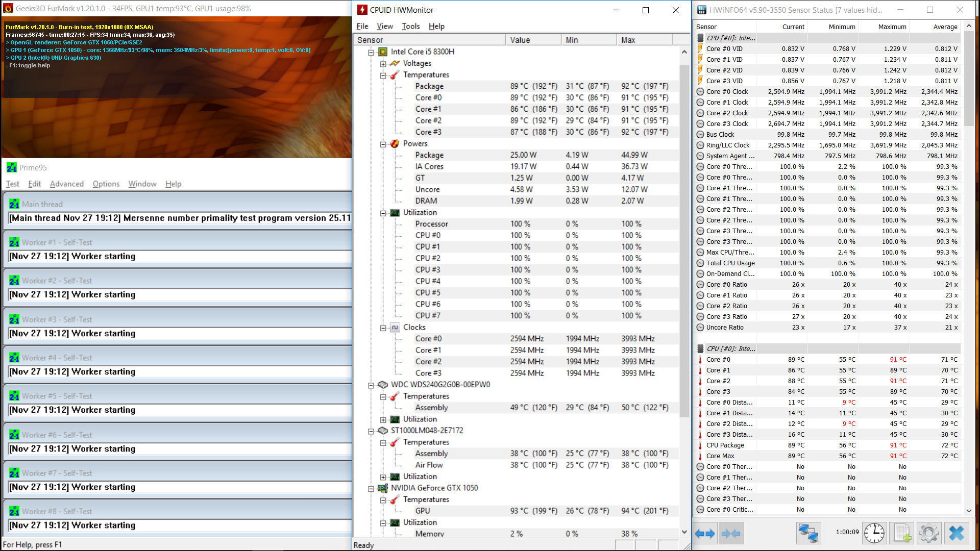The image size is (980, 551).
Task: Click the Min column header in HWMonitor
Action: 589,40
